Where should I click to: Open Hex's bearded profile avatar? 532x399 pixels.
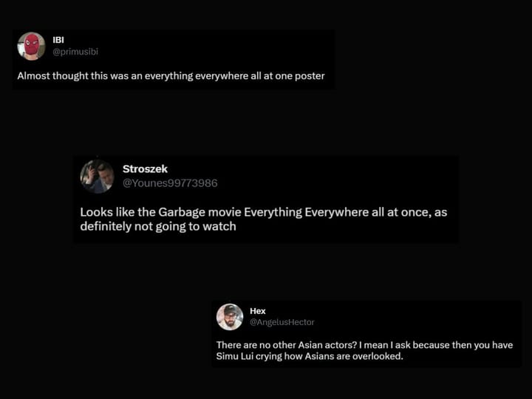[230, 316]
